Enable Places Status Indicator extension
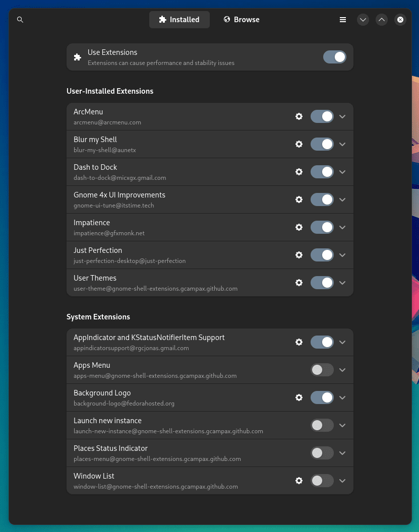This screenshot has width=419, height=532. [322, 453]
